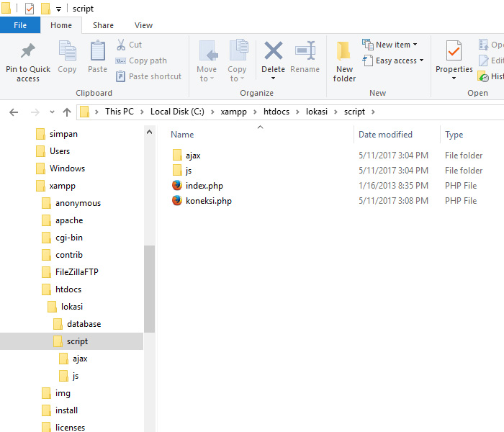Switch to the Share ribbon tab
This screenshot has width=504, height=432.
point(103,25)
